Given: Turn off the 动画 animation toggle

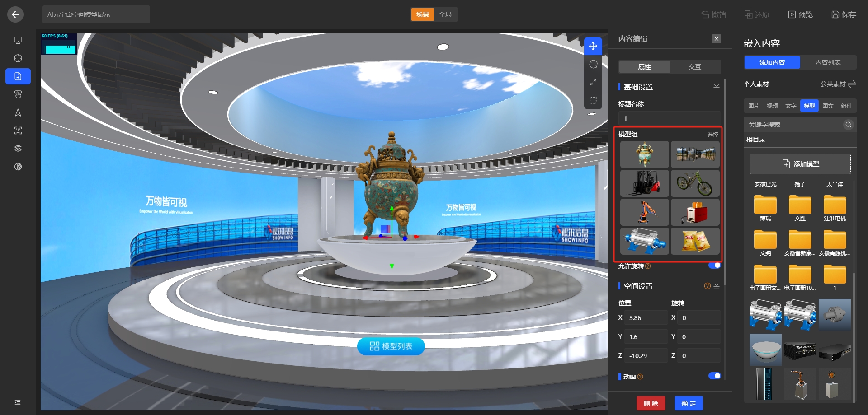Looking at the screenshot, I should 715,375.
